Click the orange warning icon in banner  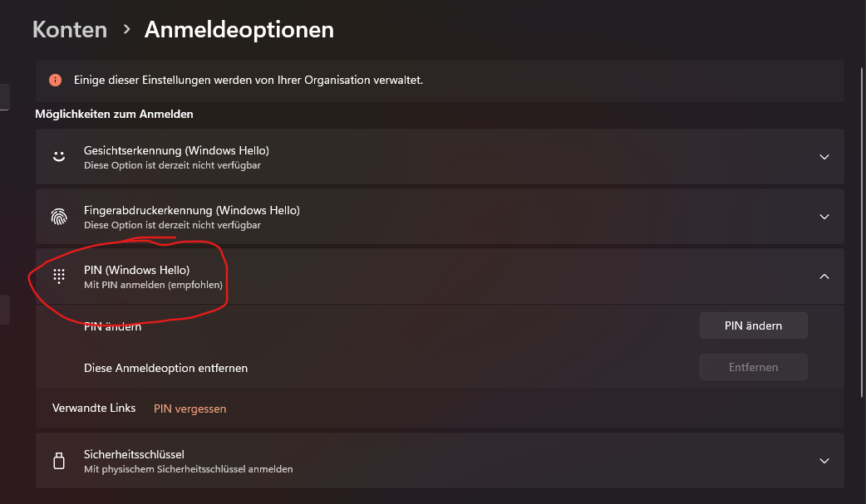point(55,81)
